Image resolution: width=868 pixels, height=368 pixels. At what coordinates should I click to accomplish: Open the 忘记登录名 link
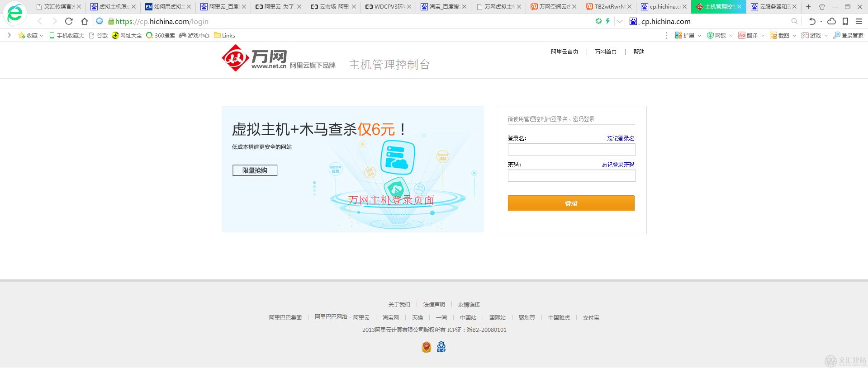[x=621, y=138]
